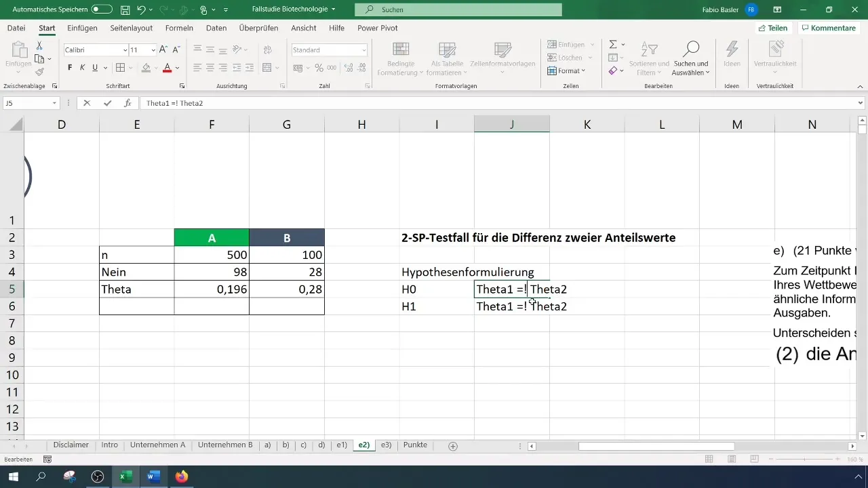Open Zellenformatvorlagen gallery
This screenshot has width=868, height=488.
(502, 59)
